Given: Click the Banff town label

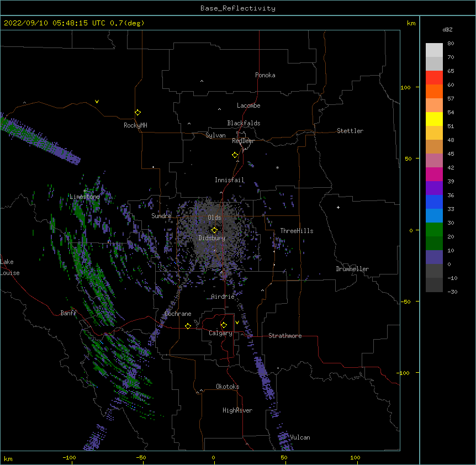Looking at the screenshot, I should click(x=68, y=313).
